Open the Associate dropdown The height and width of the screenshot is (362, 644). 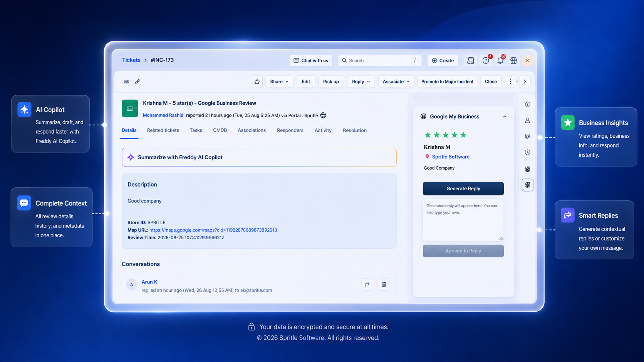(x=396, y=82)
